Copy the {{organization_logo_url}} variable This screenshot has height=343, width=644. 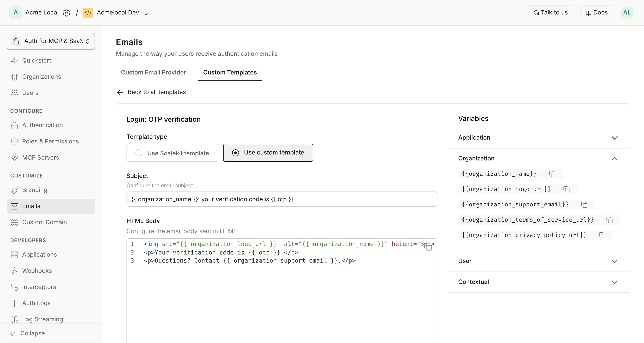(x=566, y=189)
